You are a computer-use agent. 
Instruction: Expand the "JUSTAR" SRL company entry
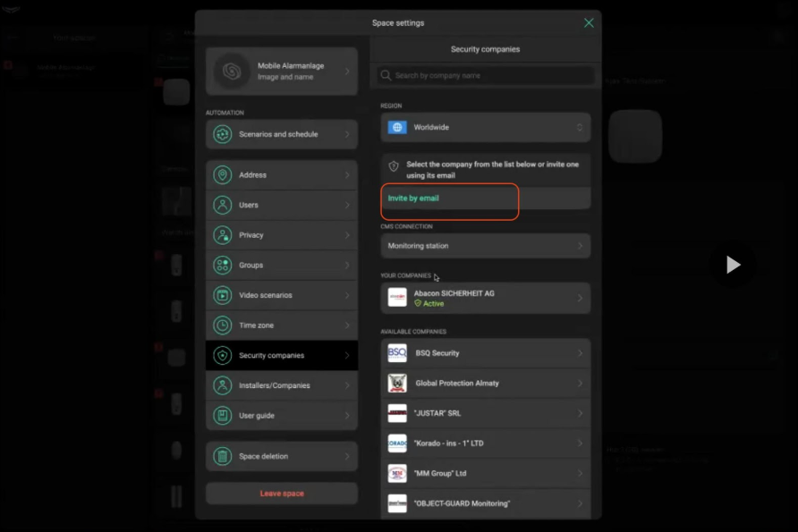tap(484, 410)
